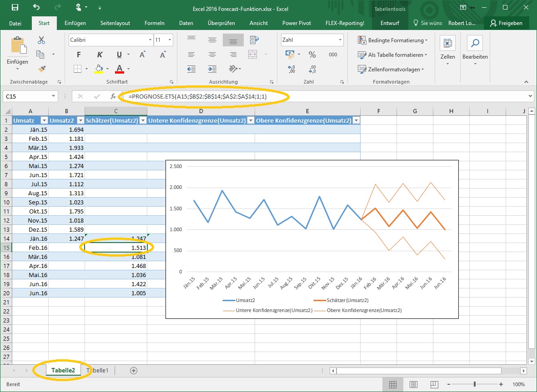This screenshot has width=537, height=392.
Task: Toggle bold formatting (F button)
Action: click(x=79, y=55)
